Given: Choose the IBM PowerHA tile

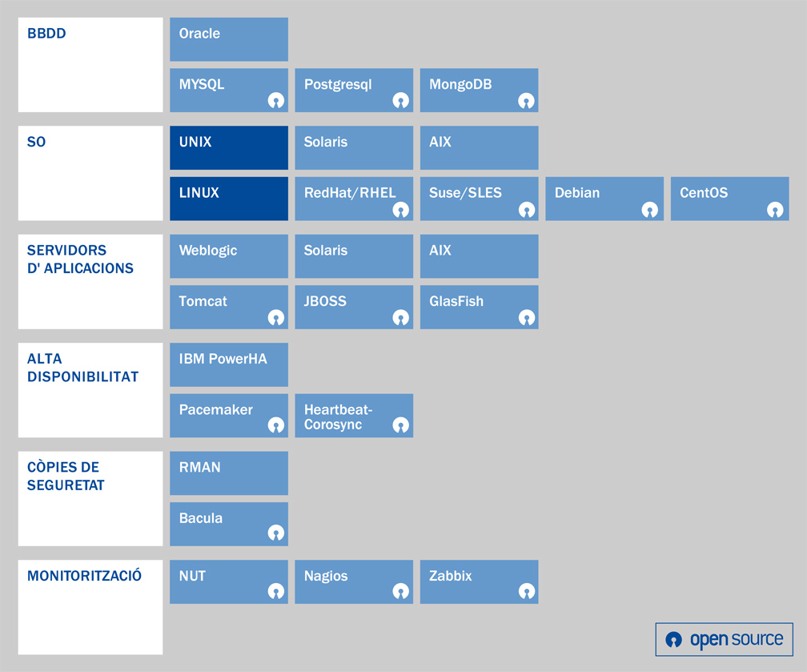Looking at the screenshot, I should pyautogui.click(x=229, y=364).
